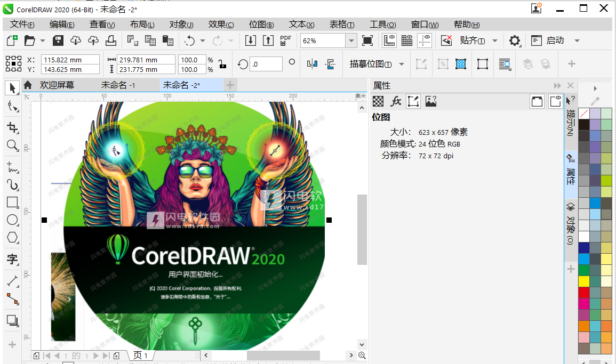
Task: Click the Print icon
Action: [x=111, y=41]
